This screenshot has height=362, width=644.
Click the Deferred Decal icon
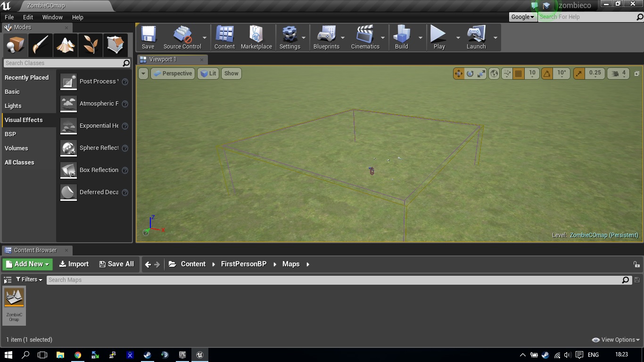pyautogui.click(x=68, y=192)
